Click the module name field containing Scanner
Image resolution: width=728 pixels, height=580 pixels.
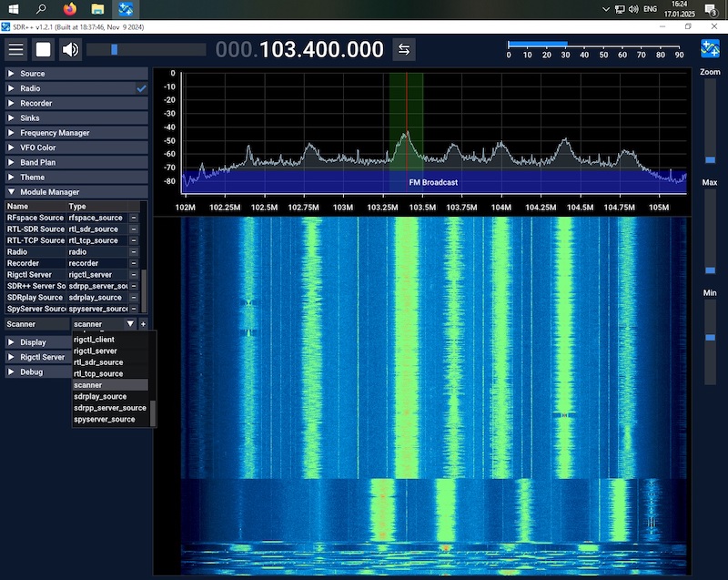37,324
